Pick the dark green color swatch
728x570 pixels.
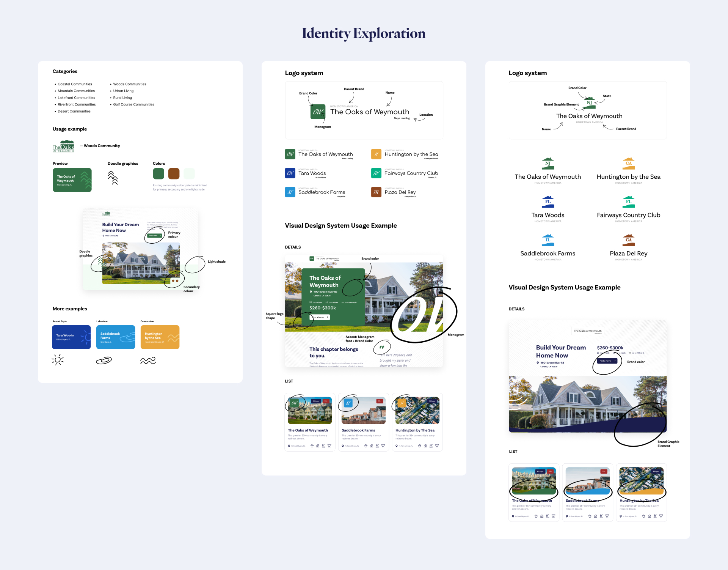pos(158,174)
